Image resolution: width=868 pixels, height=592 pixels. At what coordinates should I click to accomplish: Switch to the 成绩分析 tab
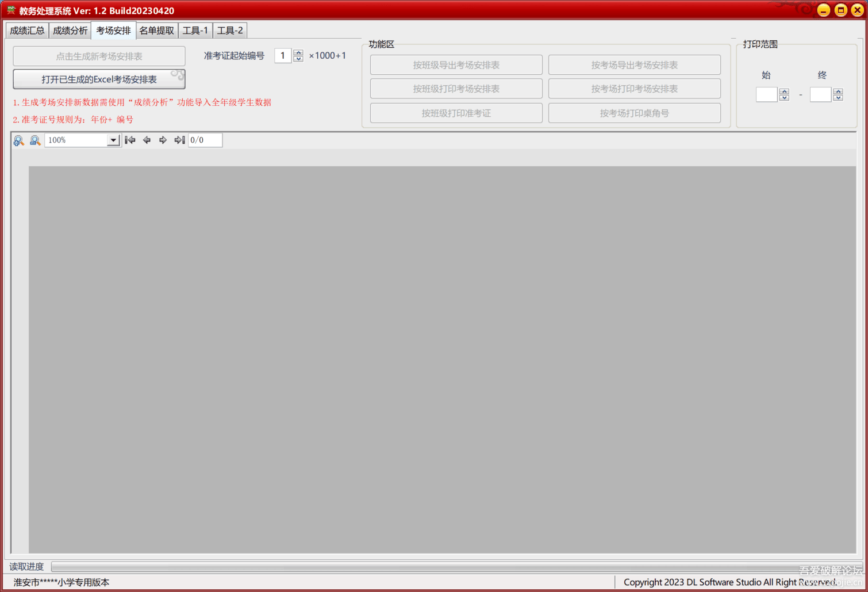pos(70,30)
